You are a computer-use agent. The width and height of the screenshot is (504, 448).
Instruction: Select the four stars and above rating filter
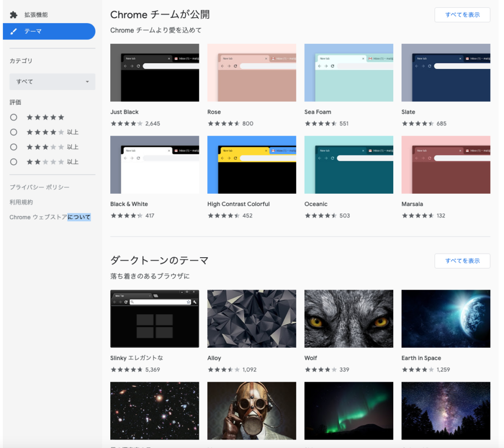tap(13, 132)
